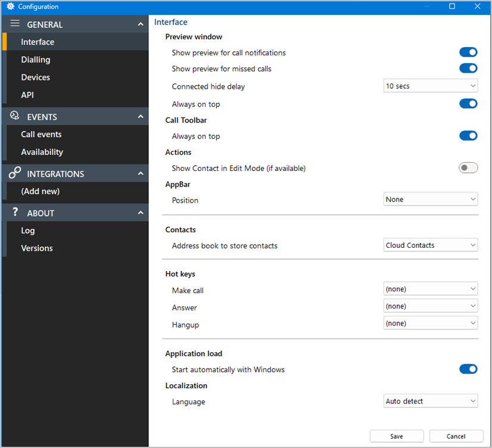Collapse the ABOUT section chevron
The width and height of the screenshot is (492, 448).
coord(141,213)
